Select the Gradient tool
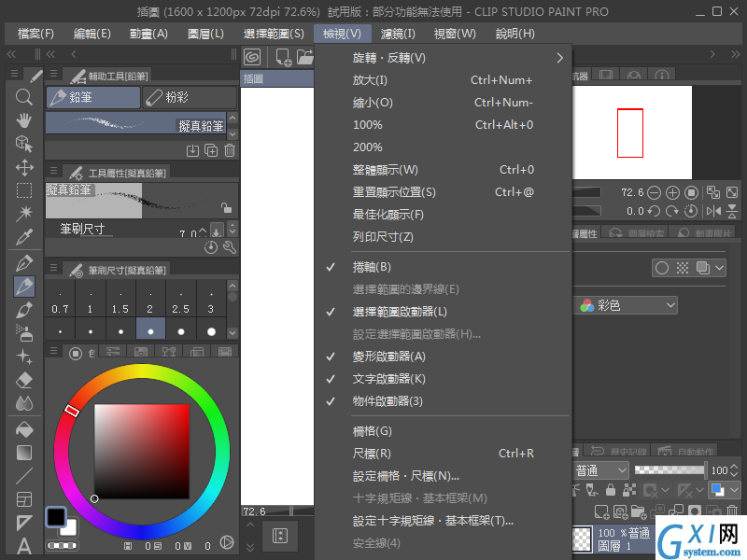This screenshot has height=560, width=747. pos(24,453)
